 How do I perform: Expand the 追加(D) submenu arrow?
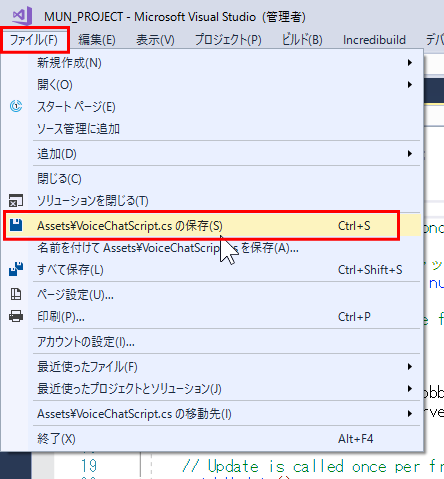410,154
